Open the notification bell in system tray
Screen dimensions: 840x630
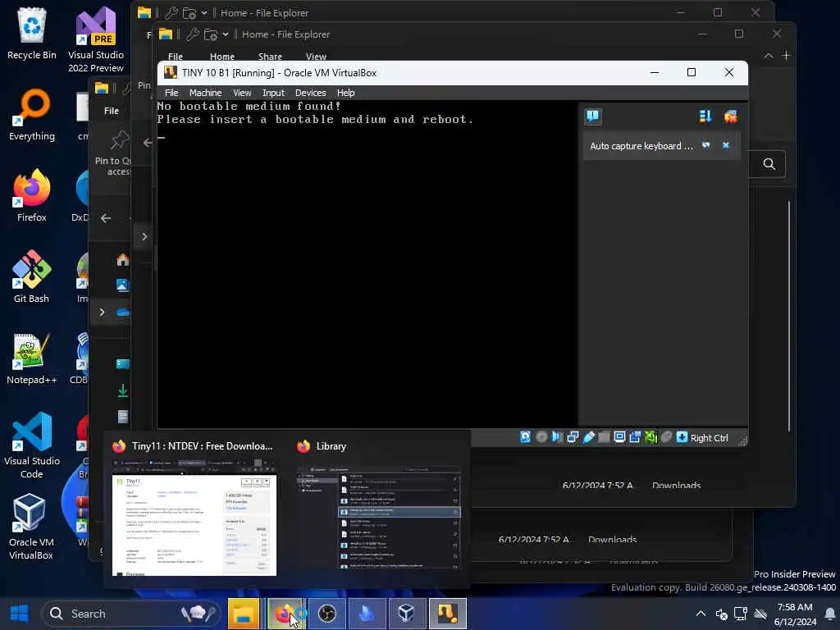point(830,614)
